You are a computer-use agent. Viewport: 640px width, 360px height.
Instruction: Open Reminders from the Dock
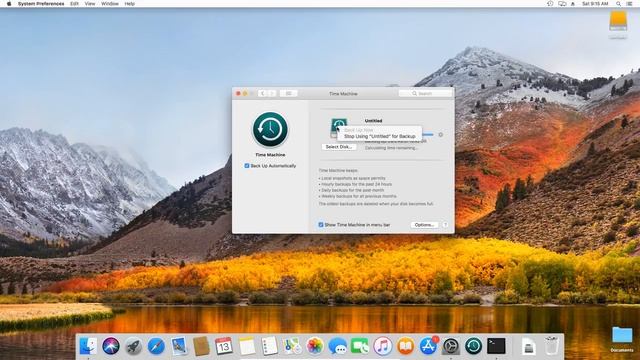[269, 346]
